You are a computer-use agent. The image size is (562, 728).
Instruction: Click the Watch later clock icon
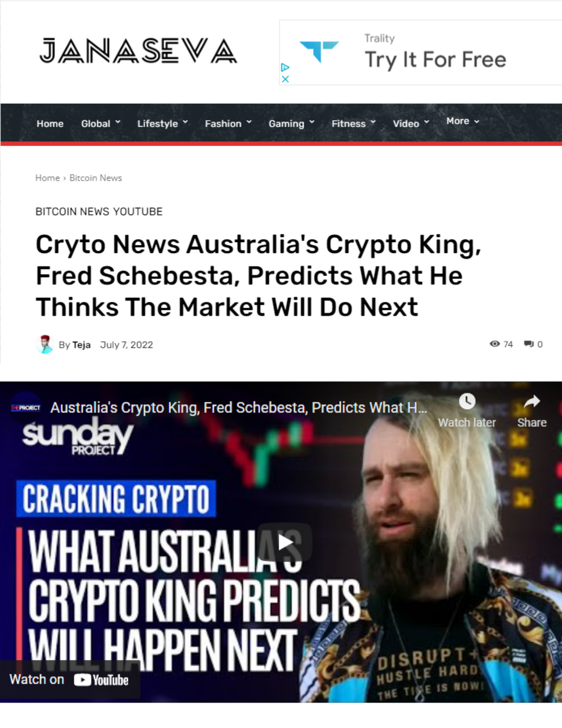[467, 401]
